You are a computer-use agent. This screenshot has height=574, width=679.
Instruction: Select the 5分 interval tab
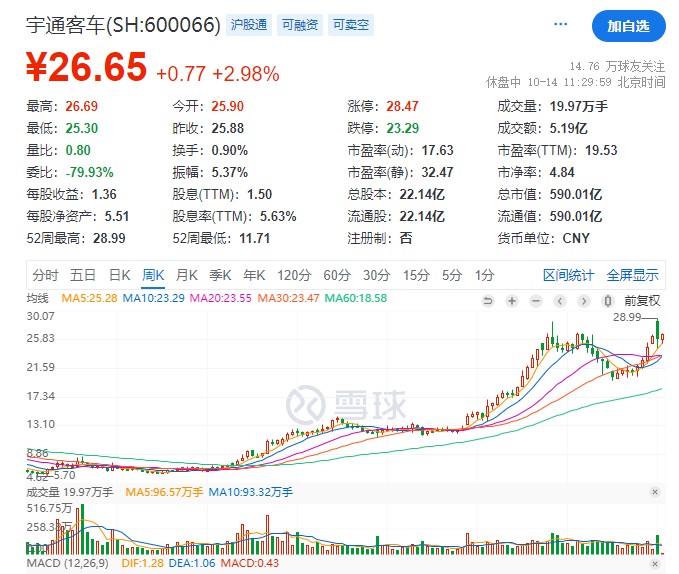tap(452, 275)
